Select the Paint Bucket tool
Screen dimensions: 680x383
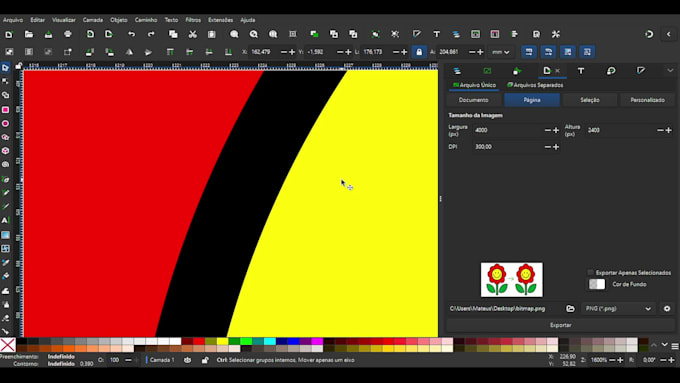5,276
